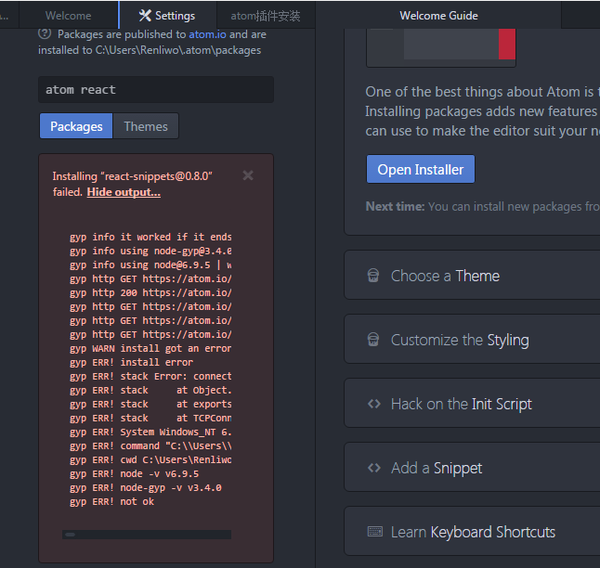Focus the package search field containing atom react
The height and width of the screenshot is (568, 600).
(156, 89)
